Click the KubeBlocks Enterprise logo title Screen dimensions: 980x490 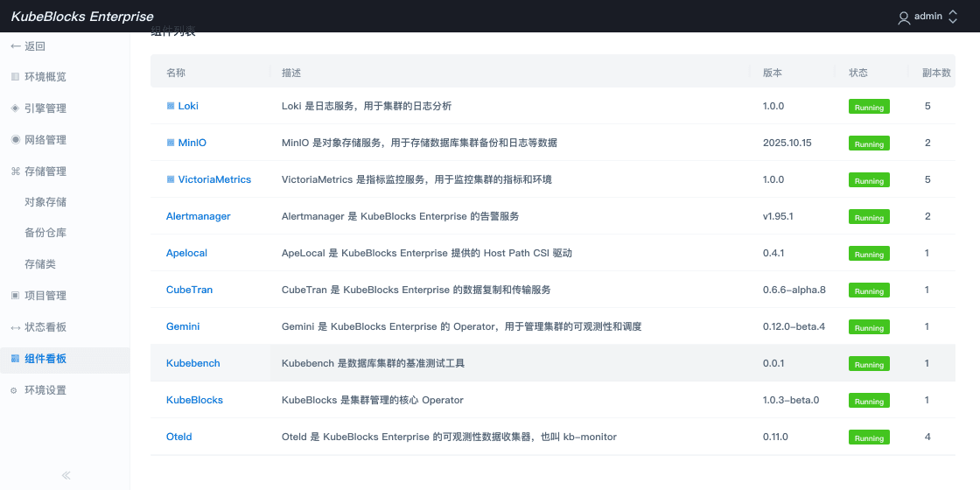82,17
